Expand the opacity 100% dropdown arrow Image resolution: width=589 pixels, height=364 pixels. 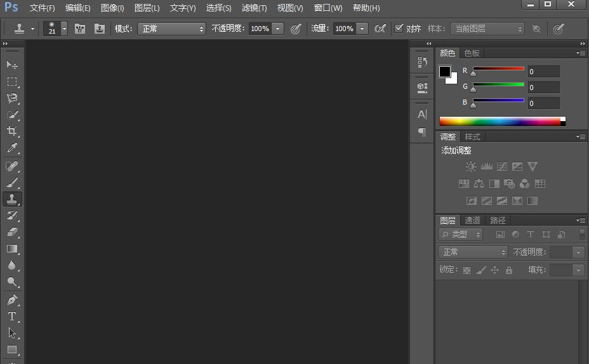pyautogui.click(x=277, y=29)
